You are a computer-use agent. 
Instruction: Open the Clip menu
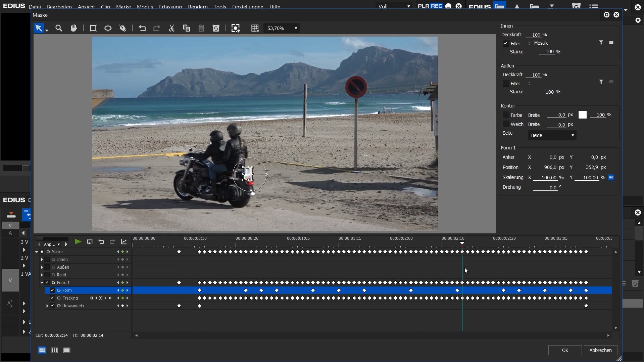(x=105, y=7)
